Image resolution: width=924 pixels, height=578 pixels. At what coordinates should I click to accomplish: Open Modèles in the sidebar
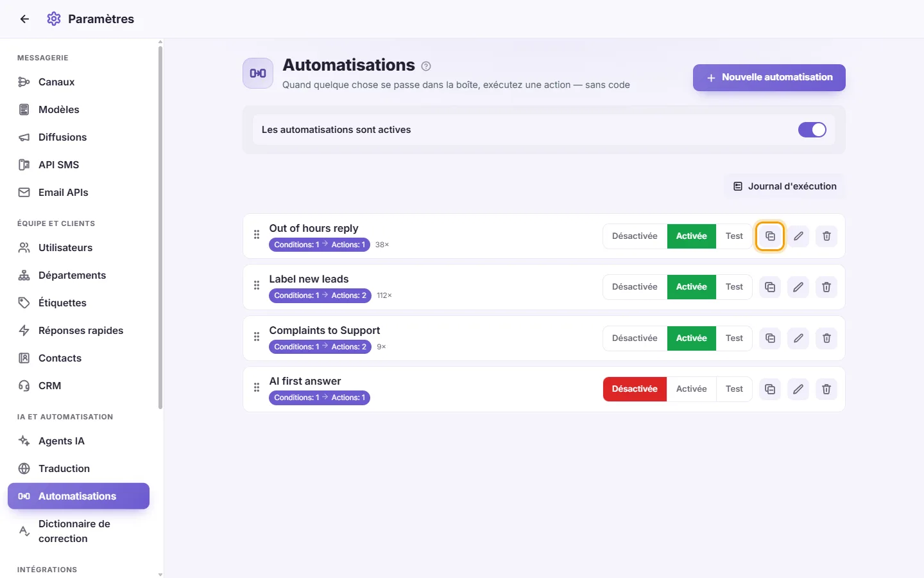78,110
